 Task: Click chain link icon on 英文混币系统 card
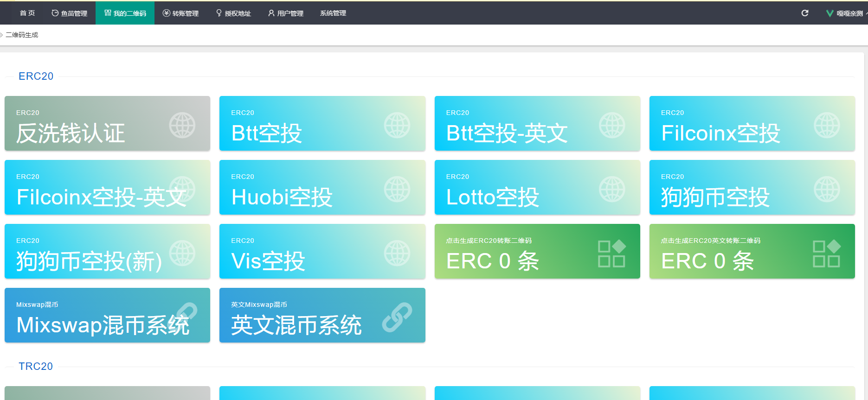pyautogui.click(x=397, y=317)
